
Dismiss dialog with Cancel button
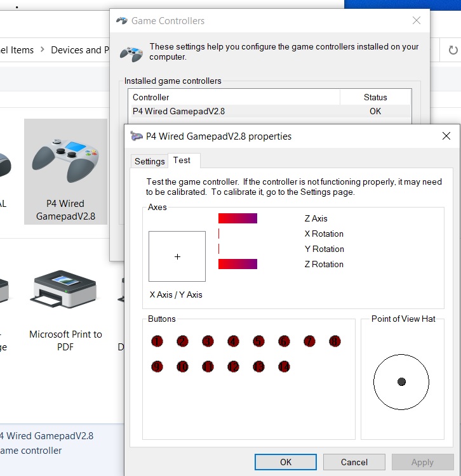[x=354, y=462]
